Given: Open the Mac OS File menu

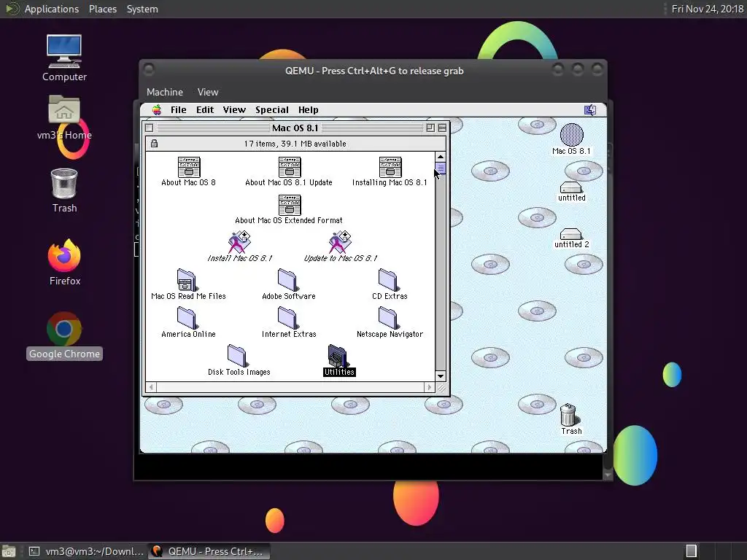Looking at the screenshot, I should [x=179, y=110].
